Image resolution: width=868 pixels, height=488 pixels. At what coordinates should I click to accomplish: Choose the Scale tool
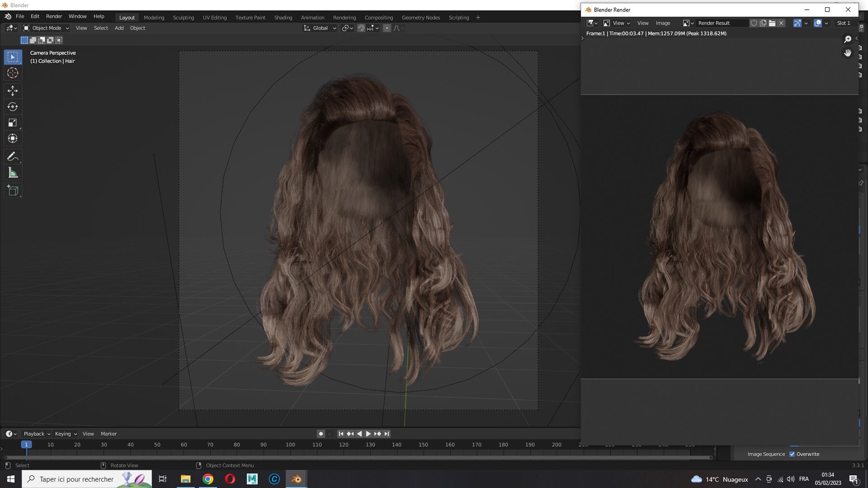point(13,123)
